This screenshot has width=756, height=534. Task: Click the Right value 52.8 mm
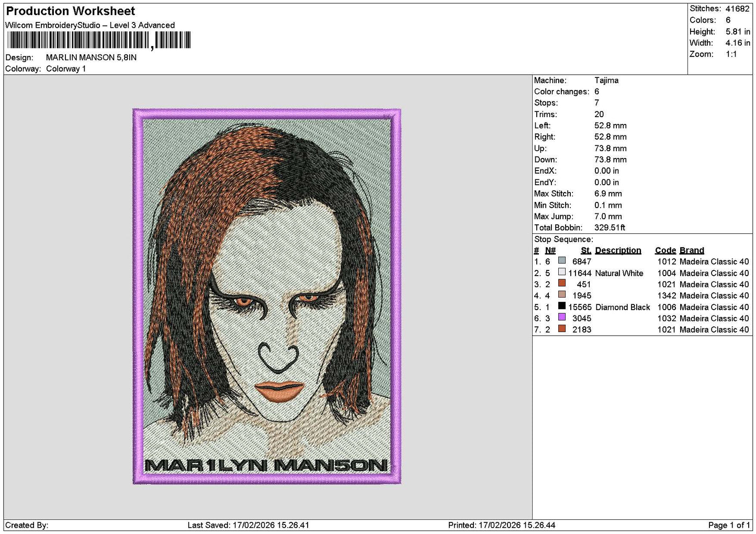(x=611, y=137)
